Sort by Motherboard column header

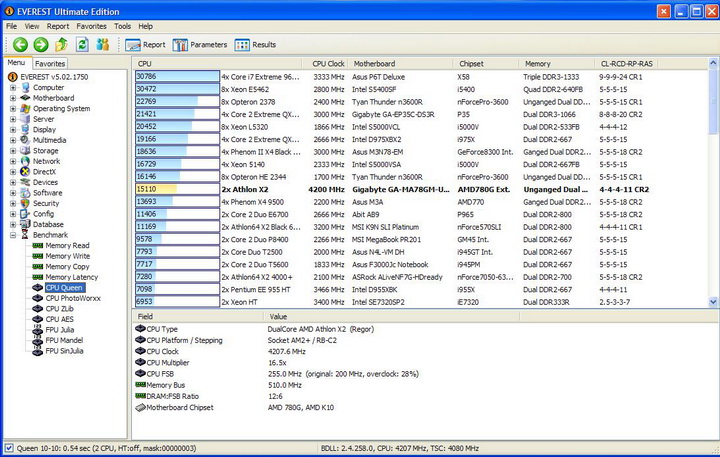coord(400,64)
